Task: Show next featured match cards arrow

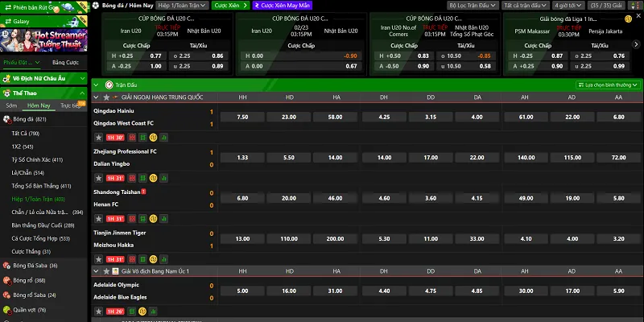Action: [636, 44]
